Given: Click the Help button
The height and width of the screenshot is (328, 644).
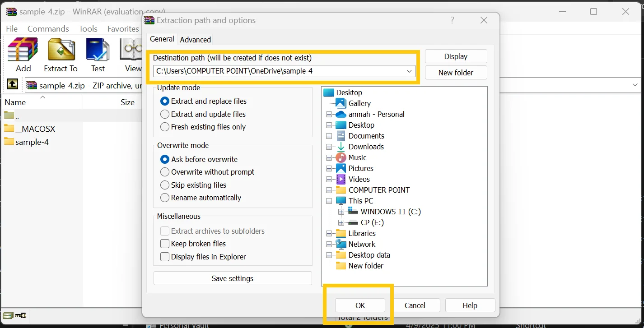Looking at the screenshot, I should [470, 305].
